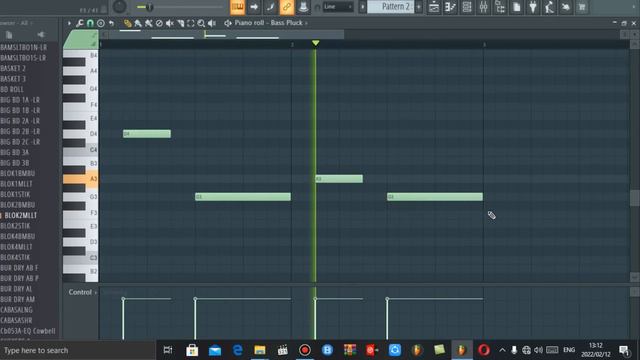Click the figure with microphone icon
Image resolution: width=640 pixels, height=360 pixels.
pyautogui.click(x=549, y=7)
